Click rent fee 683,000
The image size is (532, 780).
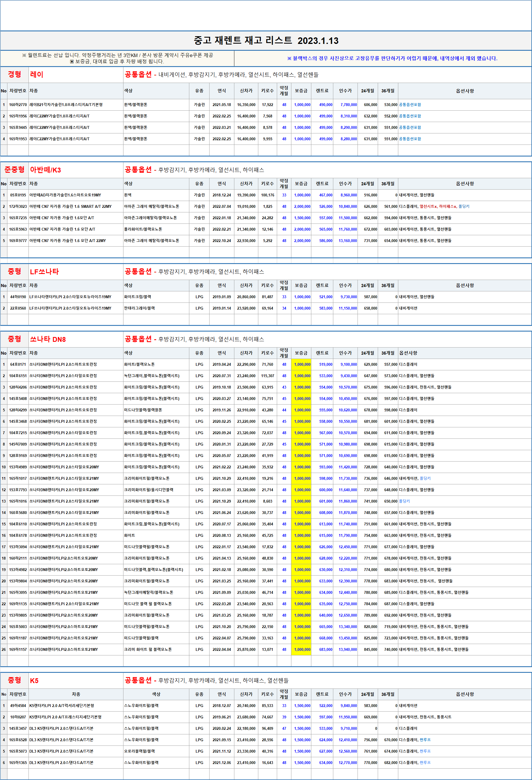point(326,650)
